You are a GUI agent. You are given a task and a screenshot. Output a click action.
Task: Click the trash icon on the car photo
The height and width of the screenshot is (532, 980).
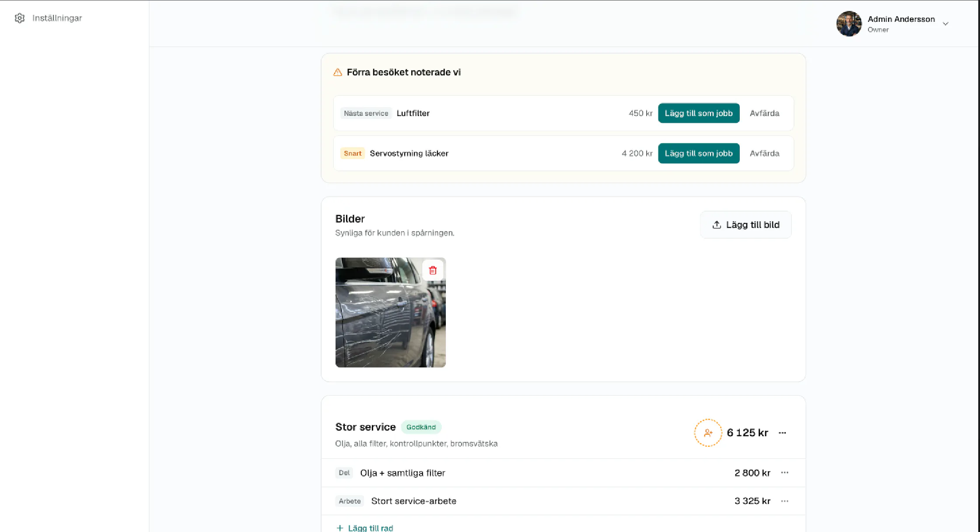point(433,271)
